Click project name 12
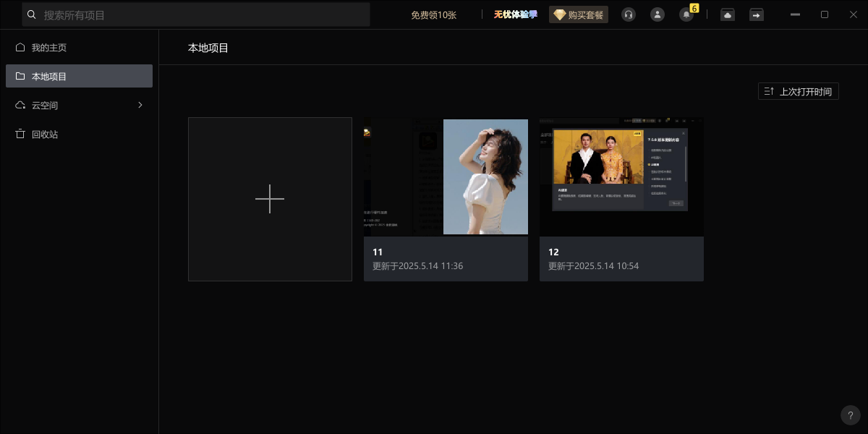 [553, 252]
